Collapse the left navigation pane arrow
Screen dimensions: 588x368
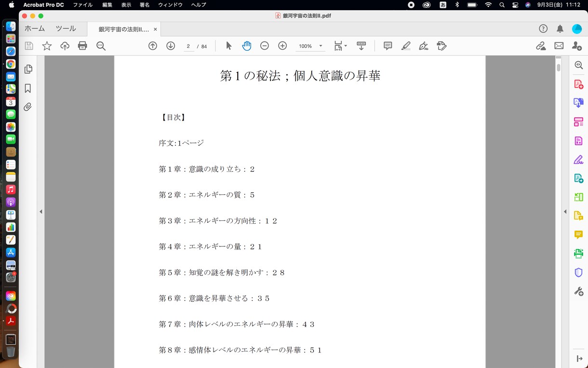[41, 211]
